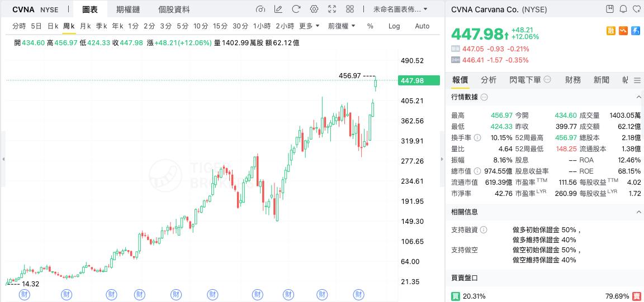Click the rightmost 財 earnings marker on timeline

pos(359,294)
